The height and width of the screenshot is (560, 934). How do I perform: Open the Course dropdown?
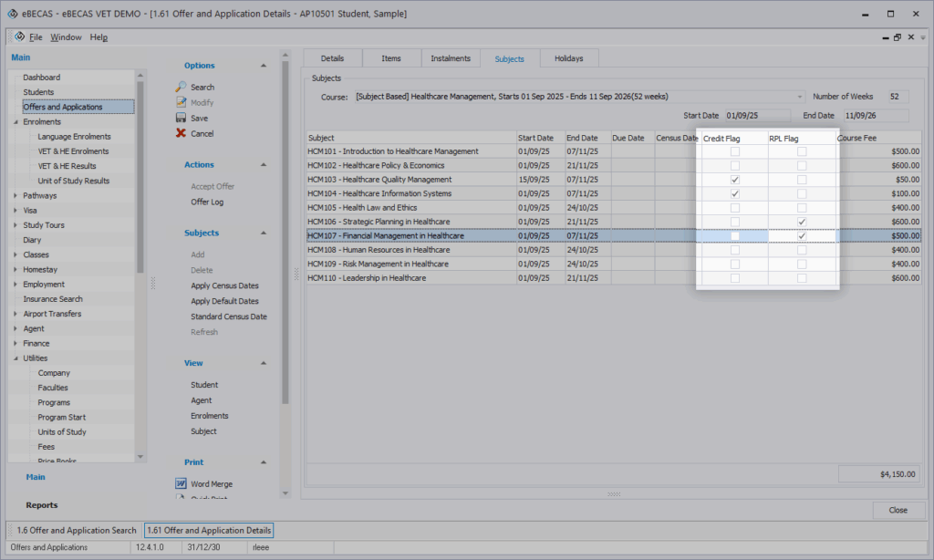point(799,97)
